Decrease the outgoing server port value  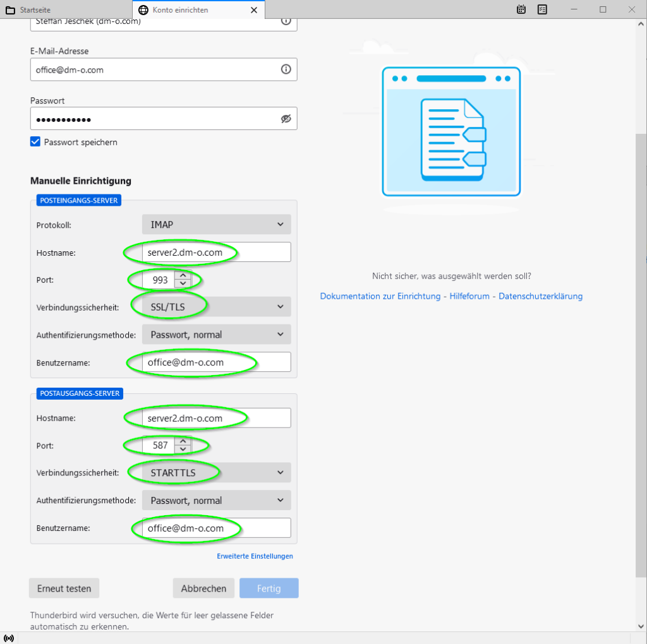pos(183,450)
